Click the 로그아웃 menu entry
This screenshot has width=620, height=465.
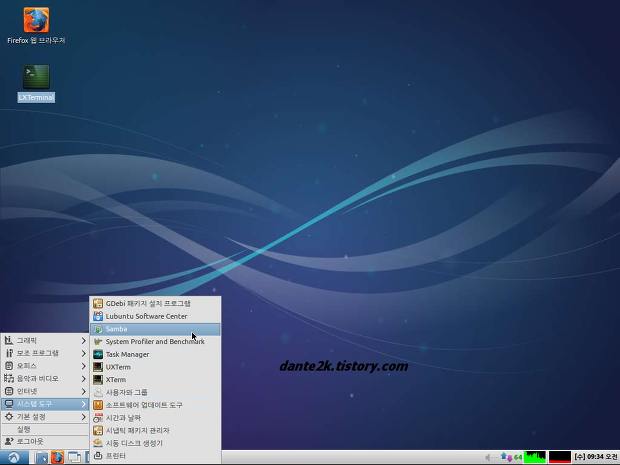[45, 441]
